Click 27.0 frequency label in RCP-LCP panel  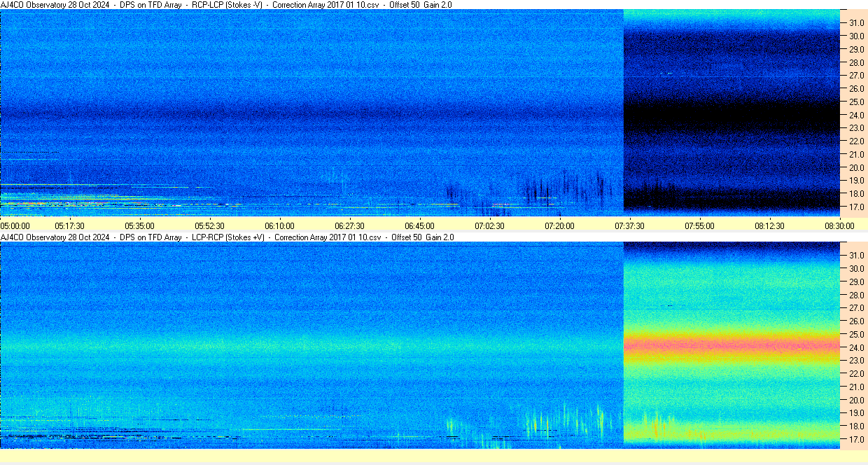(x=857, y=76)
